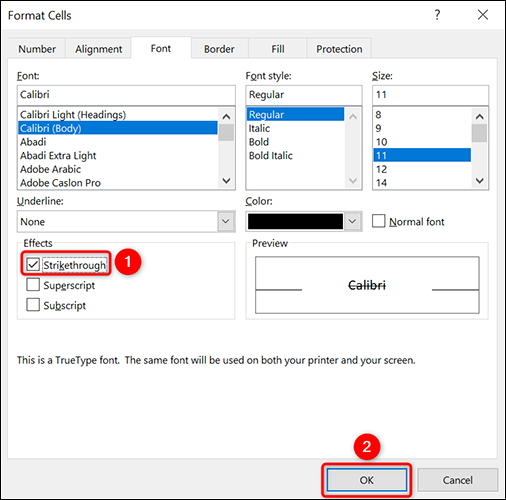Click the Help question mark icon
506x500 pixels.
(437, 15)
